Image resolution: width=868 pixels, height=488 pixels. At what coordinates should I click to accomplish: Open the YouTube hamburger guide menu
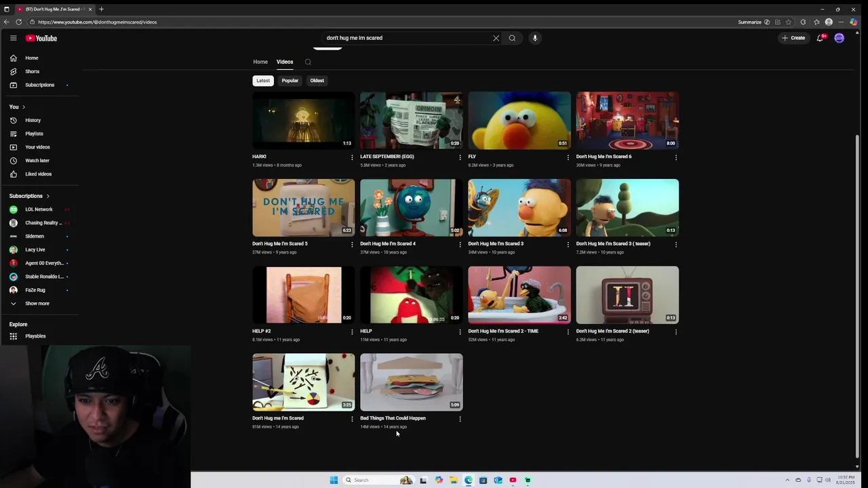point(13,38)
